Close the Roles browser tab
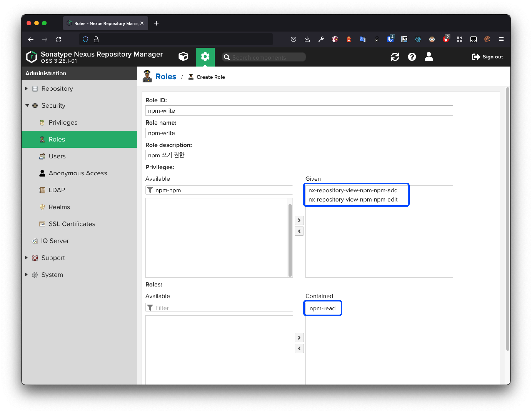This screenshot has width=532, height=413. coord(142,23)
